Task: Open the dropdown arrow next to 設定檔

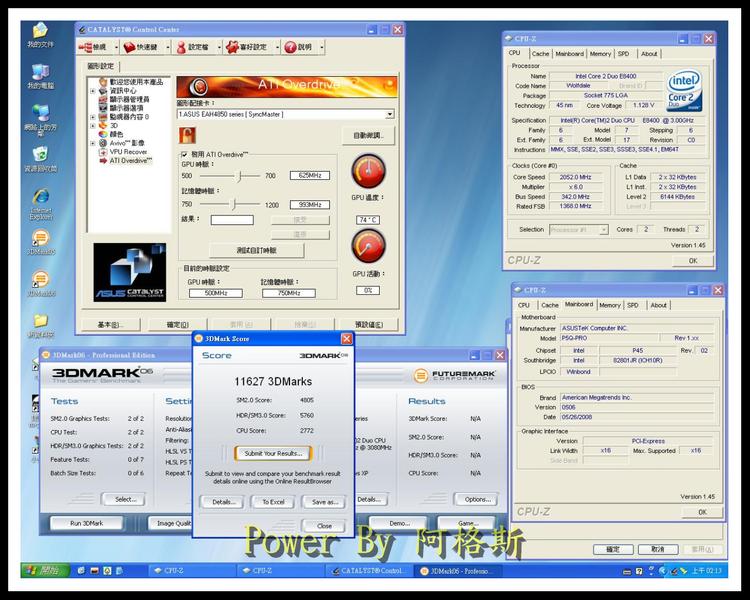Action: pyautogui.click(x=219, y=47)
